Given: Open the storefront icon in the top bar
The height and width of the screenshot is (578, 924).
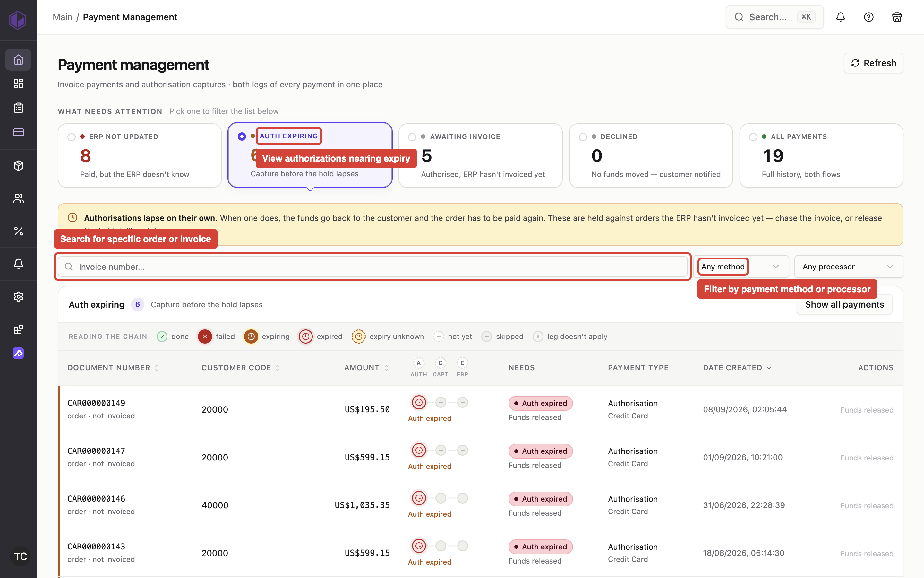Looking at the screenshot, I should tap(897, 17).
